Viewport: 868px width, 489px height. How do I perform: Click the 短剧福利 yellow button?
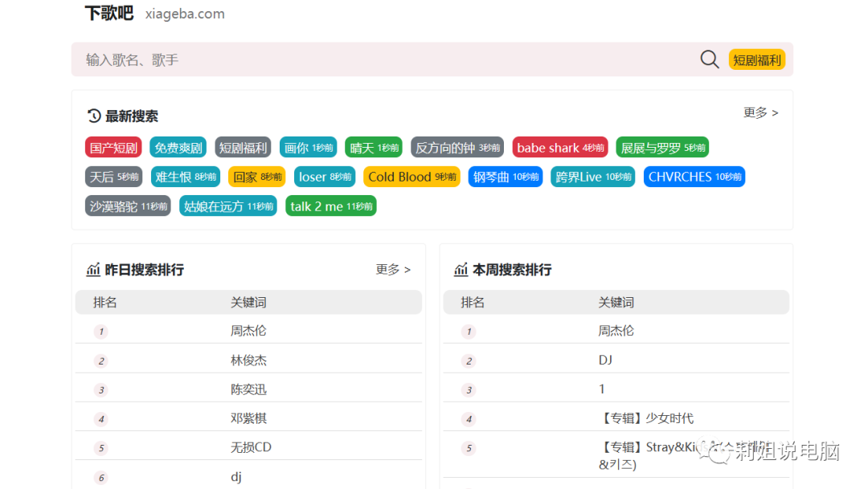pyautogui.click(x=757, y=59)
